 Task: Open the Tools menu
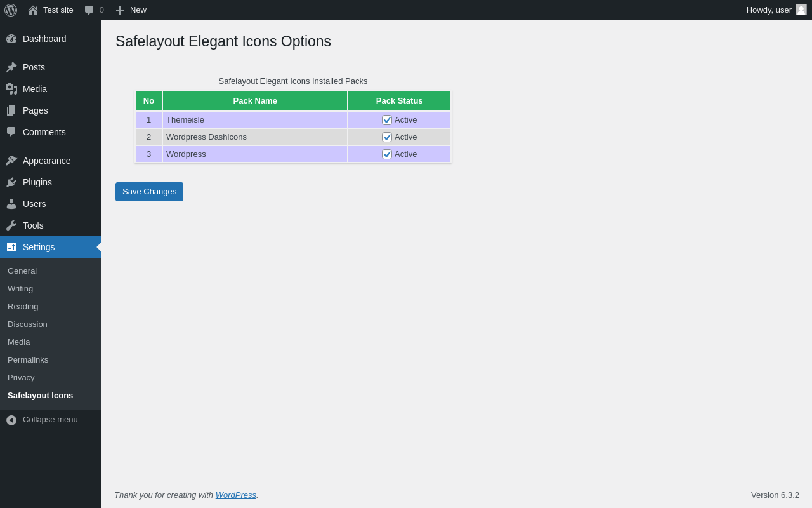pyautogui.click(x=51, y=225)
